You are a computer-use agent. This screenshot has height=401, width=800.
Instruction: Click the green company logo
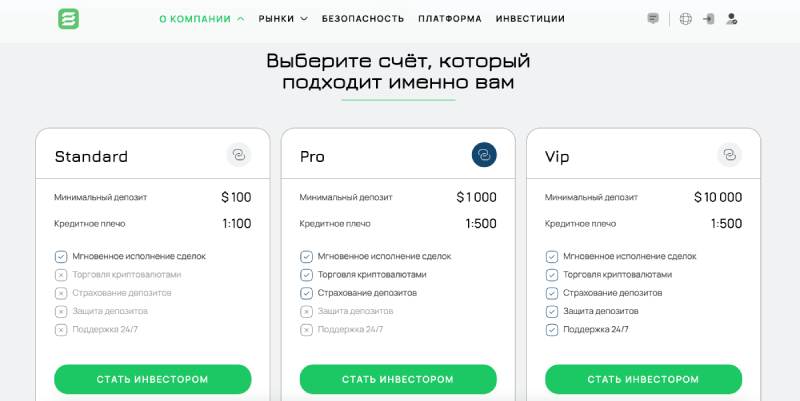[69, 18]
